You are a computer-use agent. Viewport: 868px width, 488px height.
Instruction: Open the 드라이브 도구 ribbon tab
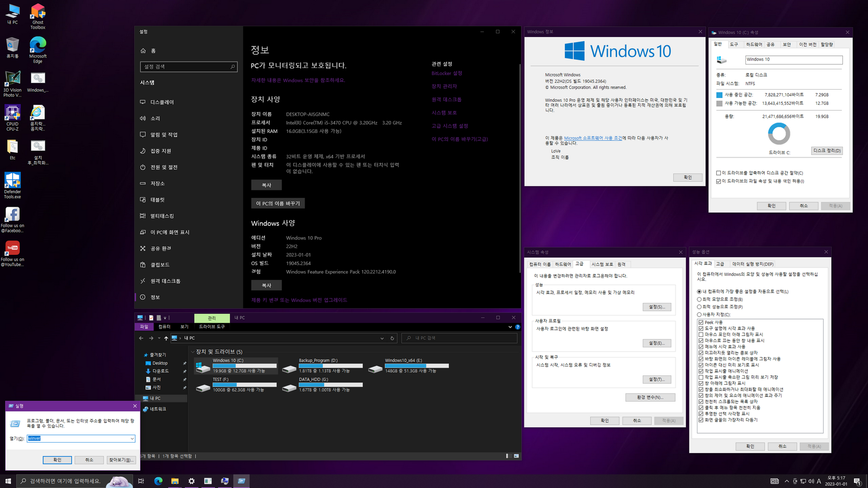212,327
